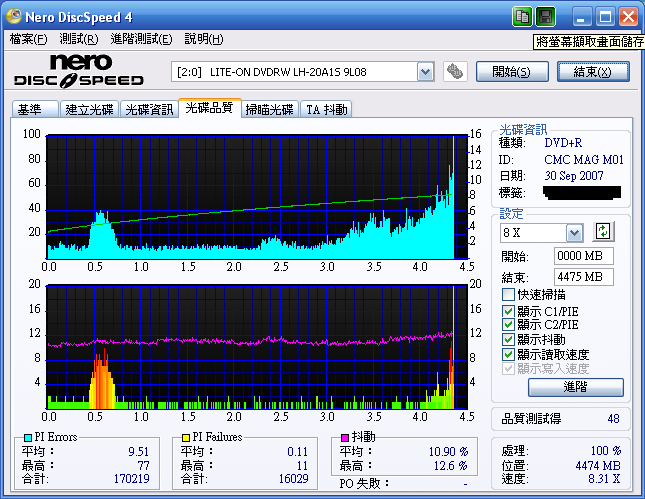Screen dimensions: 645x499
Task: Open the 進階測試(E) menu
Action: (x=141, y=39)
